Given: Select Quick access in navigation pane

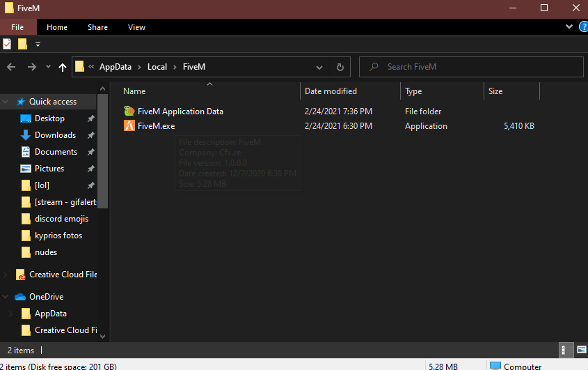Looking at the screenshot, I should click(52, 102).
